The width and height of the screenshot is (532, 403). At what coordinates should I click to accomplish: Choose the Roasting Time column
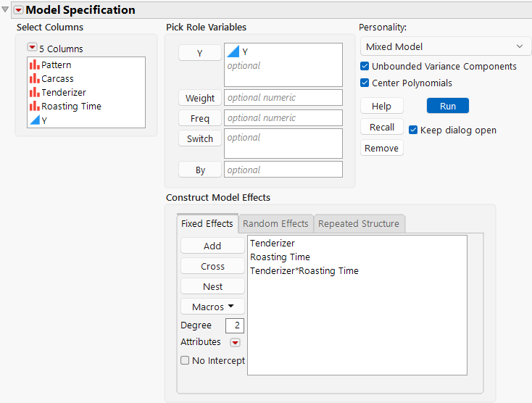70,106
